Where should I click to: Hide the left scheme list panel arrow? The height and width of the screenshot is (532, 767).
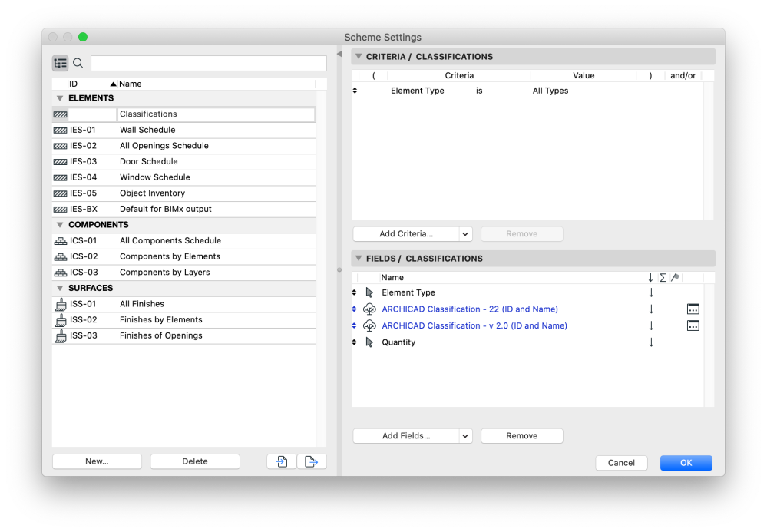339,54
